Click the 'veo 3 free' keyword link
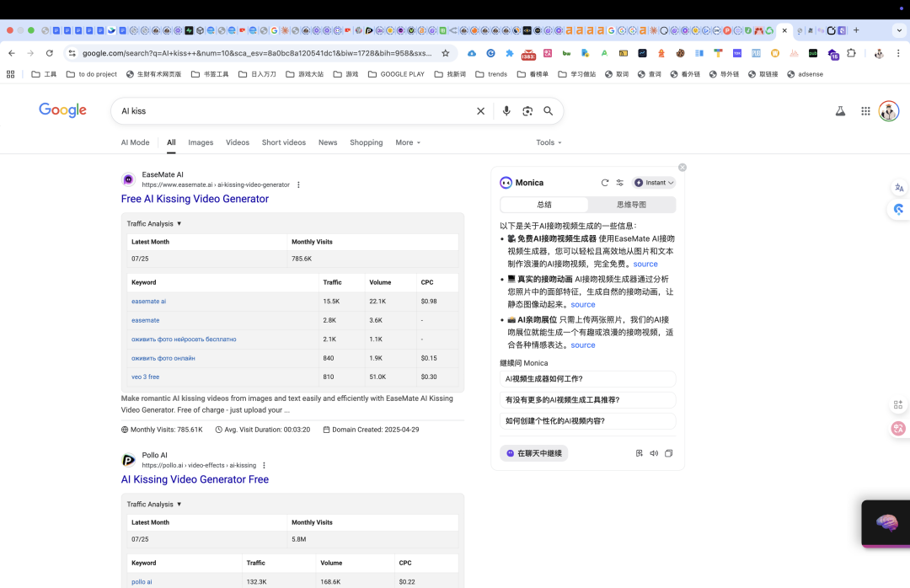The image size is (910, 588). 145,377
